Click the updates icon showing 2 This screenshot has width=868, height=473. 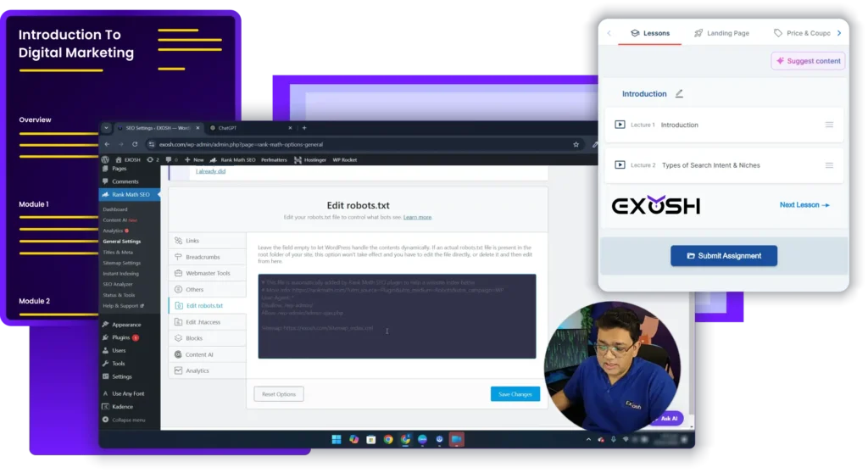pyautogui.click(x=153, y=159)
